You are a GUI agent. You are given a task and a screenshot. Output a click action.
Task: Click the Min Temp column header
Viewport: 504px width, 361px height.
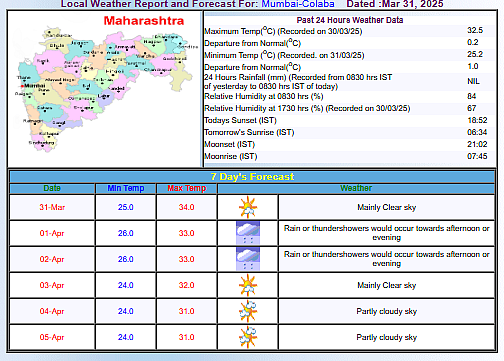126,188
